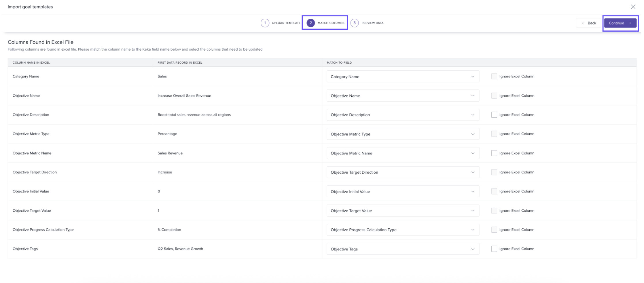The image size is (644, 283).
Task: Close the Import goal templates dialog
Action: [x=633, y=7]
